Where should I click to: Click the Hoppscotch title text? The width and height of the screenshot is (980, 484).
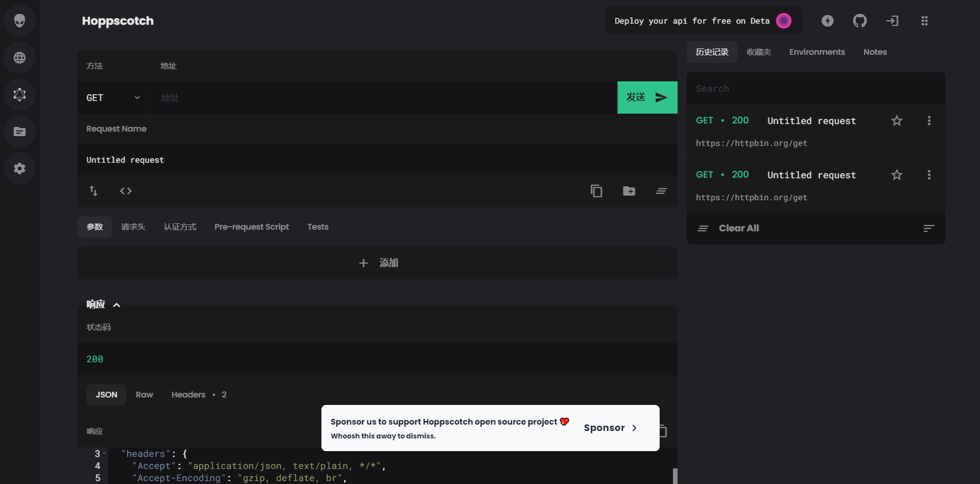coord(118,21)
